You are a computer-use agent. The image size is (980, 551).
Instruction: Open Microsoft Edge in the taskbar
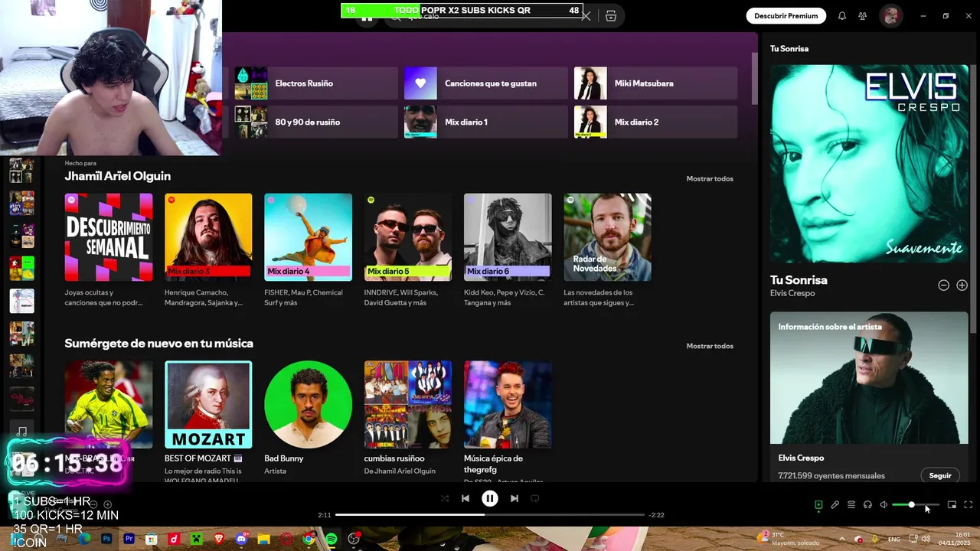84,539
